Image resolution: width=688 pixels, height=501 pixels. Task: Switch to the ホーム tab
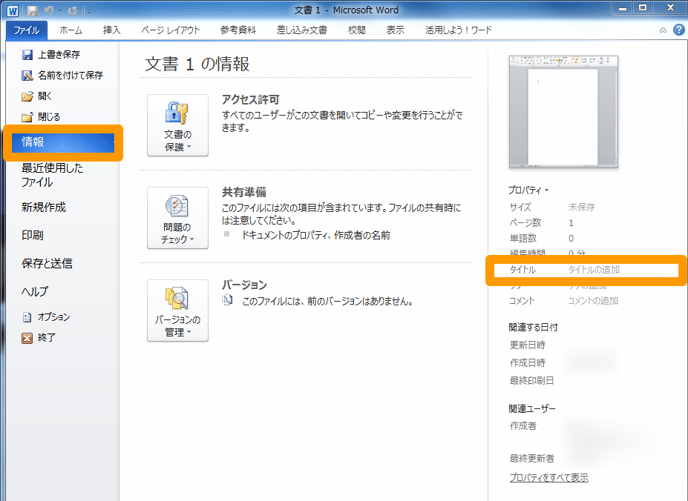(x=71, y=30)
